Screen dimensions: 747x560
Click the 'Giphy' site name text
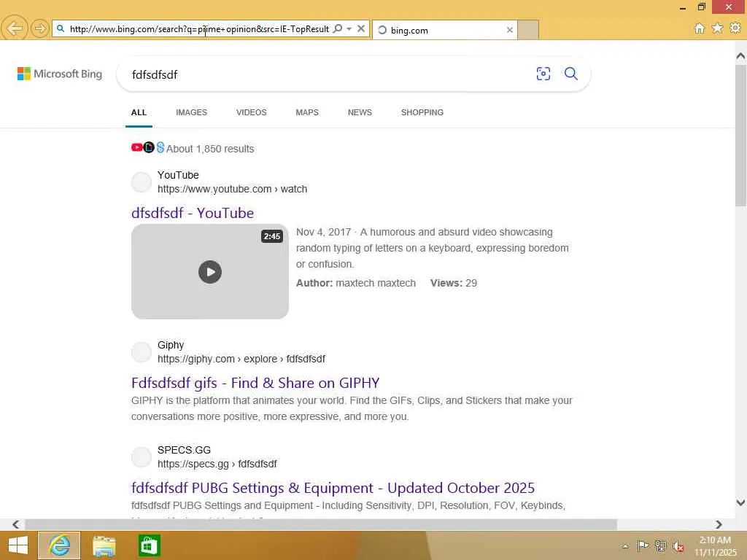pyautogui.click(x=171, y=345)
